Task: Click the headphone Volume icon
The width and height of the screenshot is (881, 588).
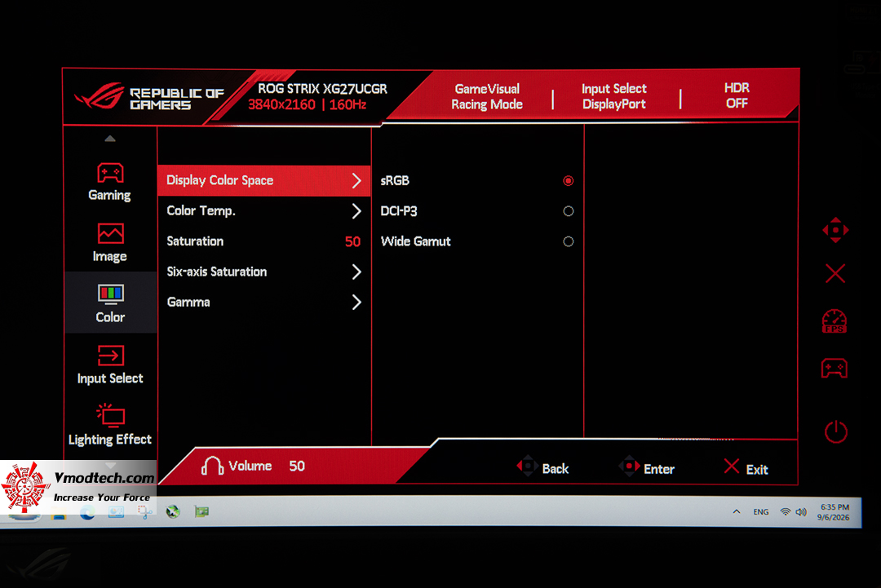Action: [212, 466]
